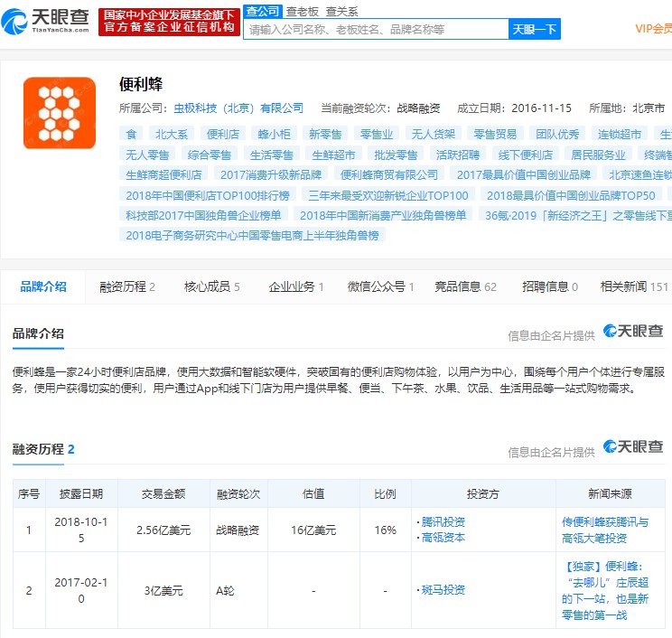The image size is (672, 638).
Task: Click the 交易金额 column header
Action: click(x=163, y=494)
